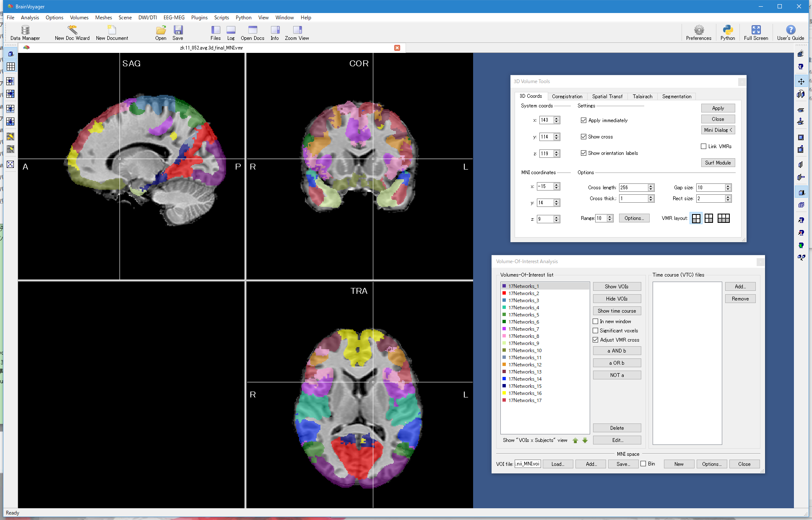
Task: Uncheck Adjust VMR cross
Action: point(595,340)
